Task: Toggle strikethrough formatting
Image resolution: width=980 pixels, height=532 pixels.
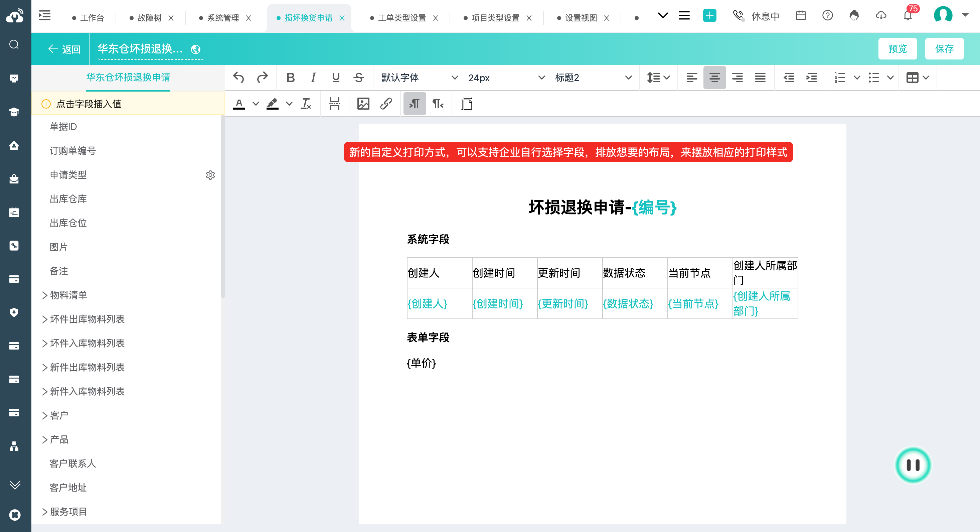Action: pos(358,78)
